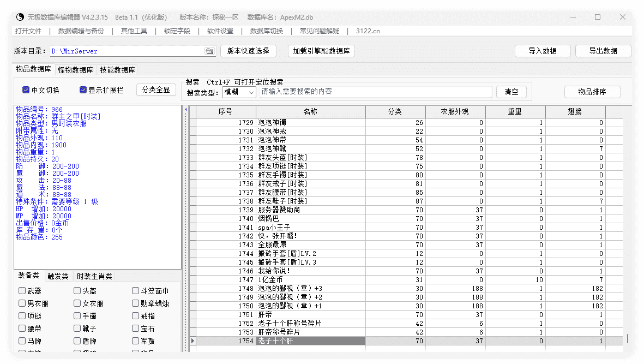Image resolution: width=644 pixels, height=364 pixels.
Task: Click the 名称 column header
Action: [x=310, y=112]
